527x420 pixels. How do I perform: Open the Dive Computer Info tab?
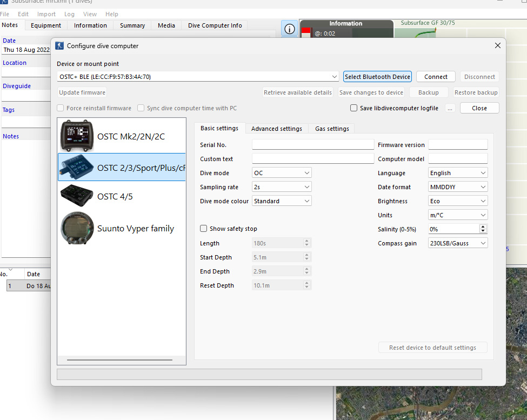click(215, 25)
